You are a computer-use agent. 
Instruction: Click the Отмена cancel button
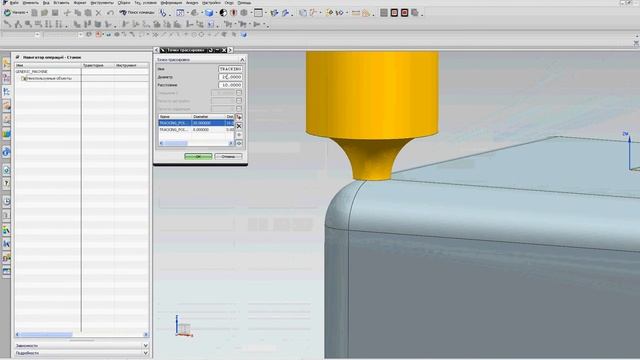pyautogui.click(x=228, y=156)
